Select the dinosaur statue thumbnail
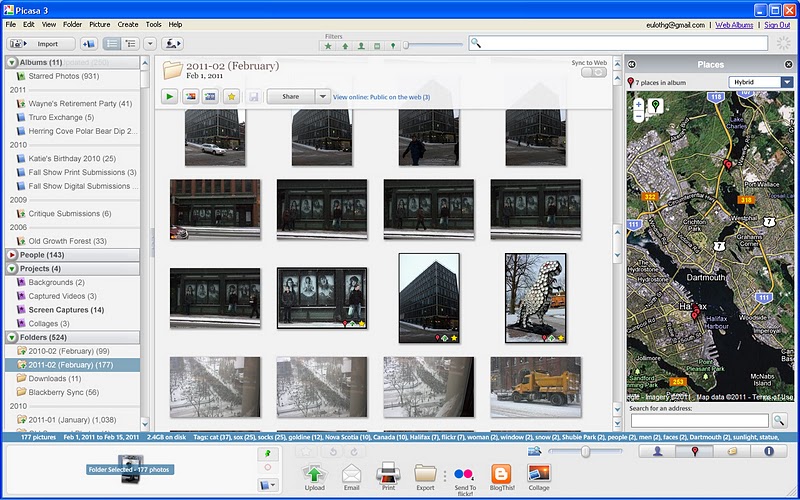800x500 pixels. coord(535,298)
